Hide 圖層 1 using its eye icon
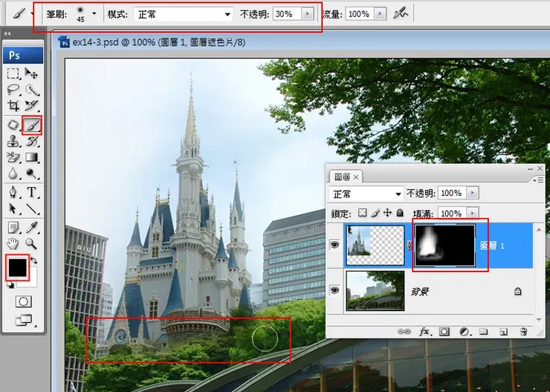Image resolution: width=550 pixels, height=392 pixels. click(x=335, y=244)
